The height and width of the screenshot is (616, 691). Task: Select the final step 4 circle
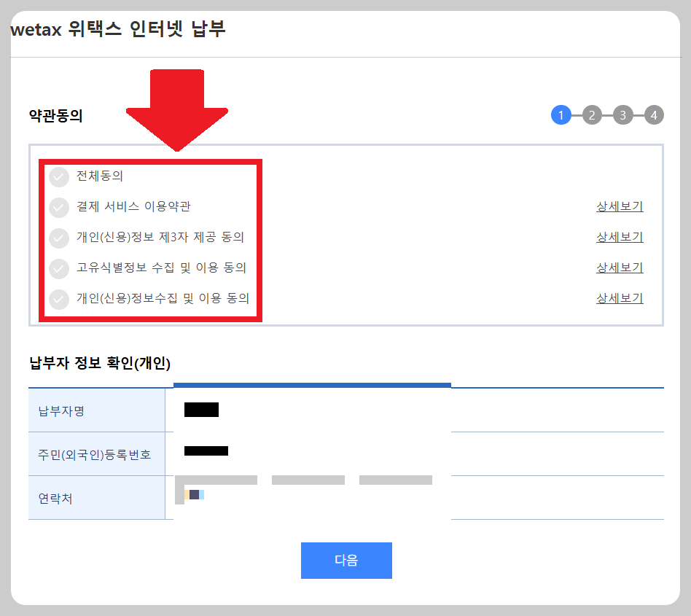click(655, 114)
